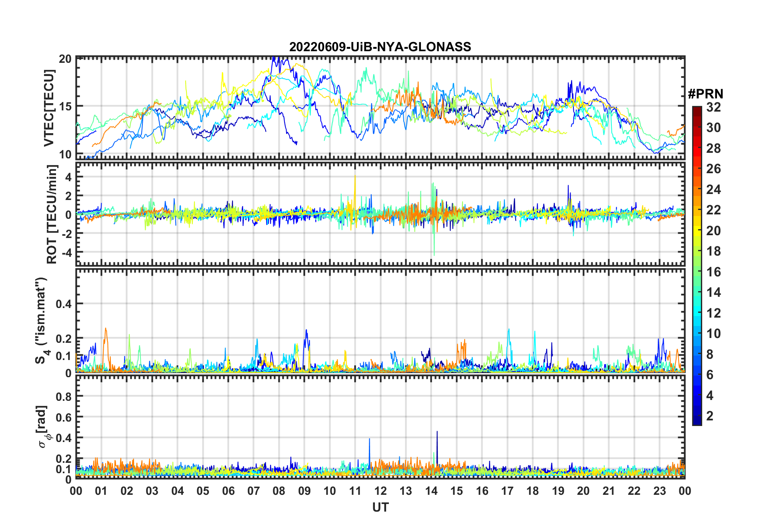Click the S4 ("ism.mat") axis label
The image size is (761, 532).
click(x=42, y=320)
